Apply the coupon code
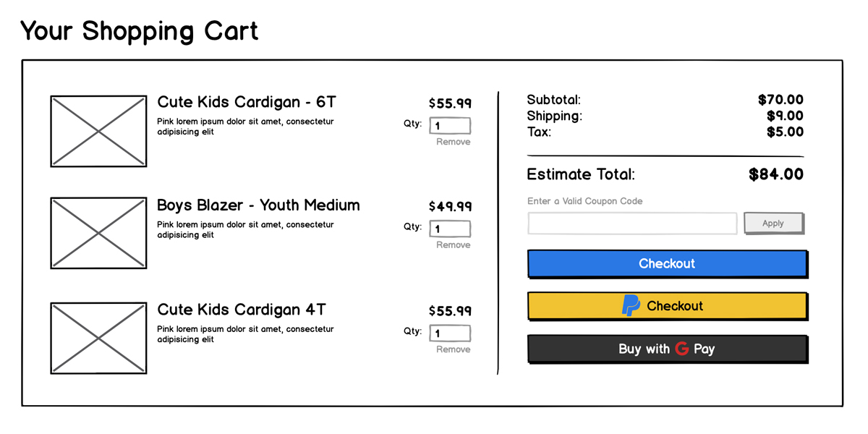Image resolution: width=868 pixels, height=434 pixels. point(773,224)
